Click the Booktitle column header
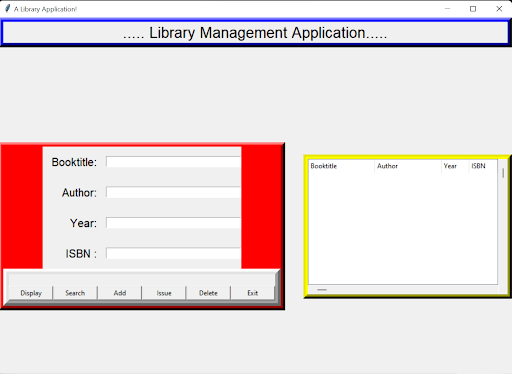This screenshot has width=512, height=374. [342, 166]
